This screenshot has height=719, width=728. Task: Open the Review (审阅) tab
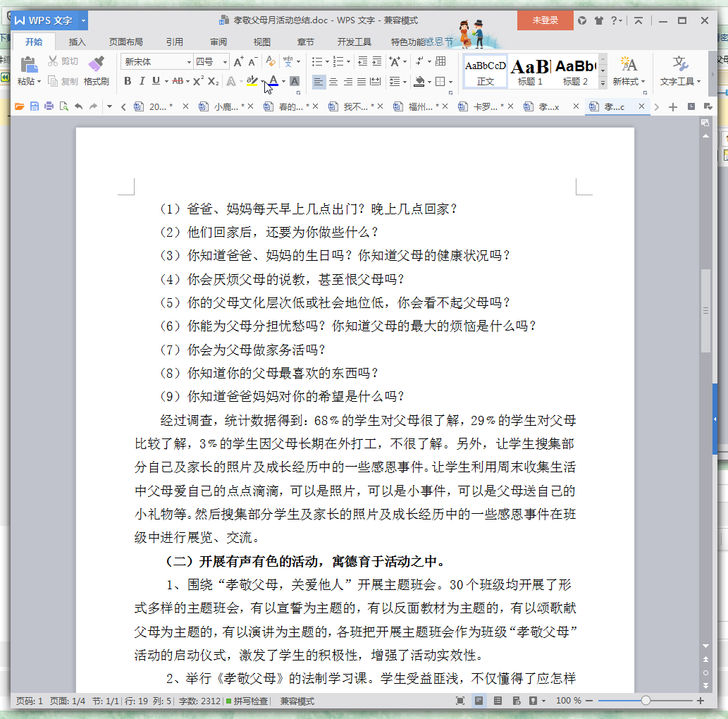click(x=218, y=42)
